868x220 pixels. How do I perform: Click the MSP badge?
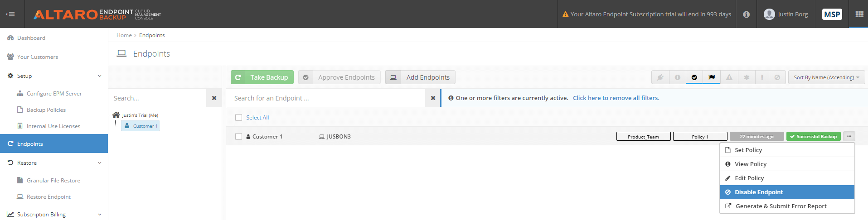[x=832, y=14]
